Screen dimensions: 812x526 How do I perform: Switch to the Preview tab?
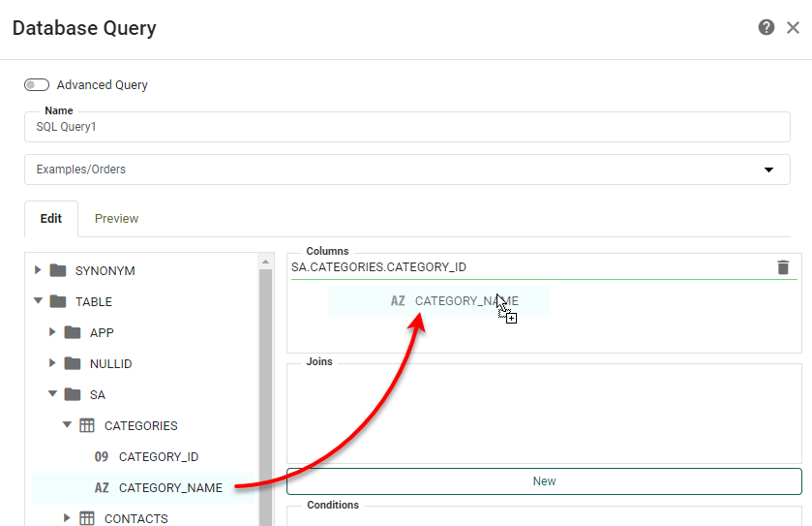(116, 218)
